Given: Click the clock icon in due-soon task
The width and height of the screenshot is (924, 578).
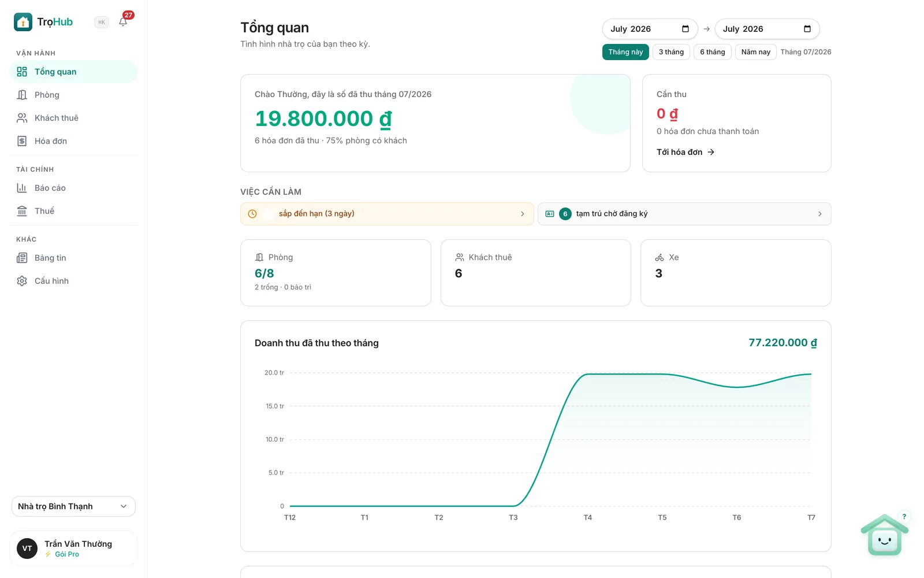Looking at the screenshot, I should pos(252,214).
